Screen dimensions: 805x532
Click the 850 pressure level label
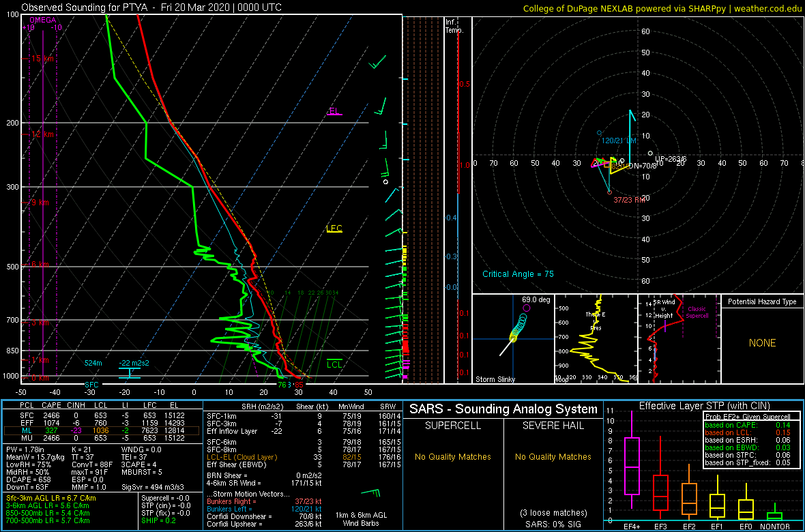click(11, 351)
